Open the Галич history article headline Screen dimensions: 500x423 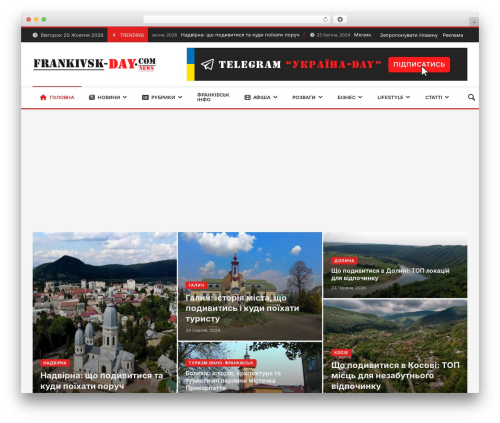point(242,308)
